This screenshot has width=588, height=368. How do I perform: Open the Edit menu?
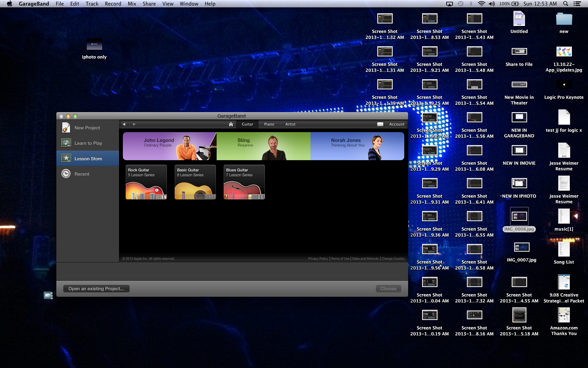[75, 4]
